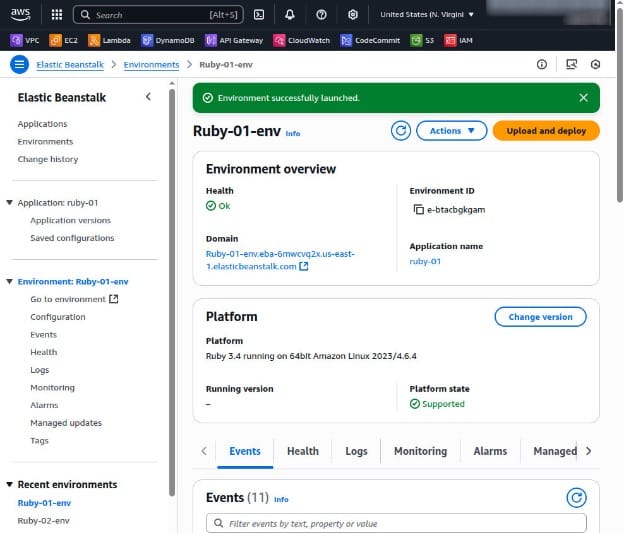Screen dimensions: 624x533
Task: Refresh the Ruby-01-env environment page
Action: 401,131
